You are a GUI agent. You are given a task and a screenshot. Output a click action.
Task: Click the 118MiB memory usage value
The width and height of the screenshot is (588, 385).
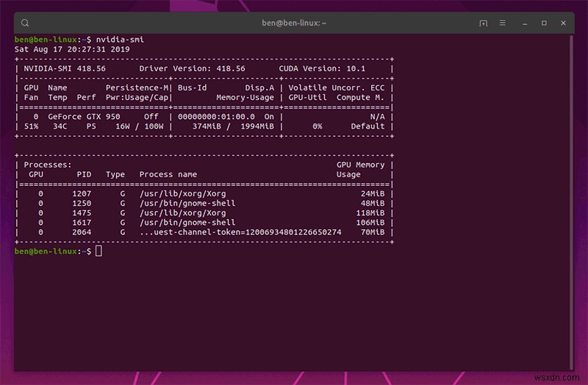point(370,213)
